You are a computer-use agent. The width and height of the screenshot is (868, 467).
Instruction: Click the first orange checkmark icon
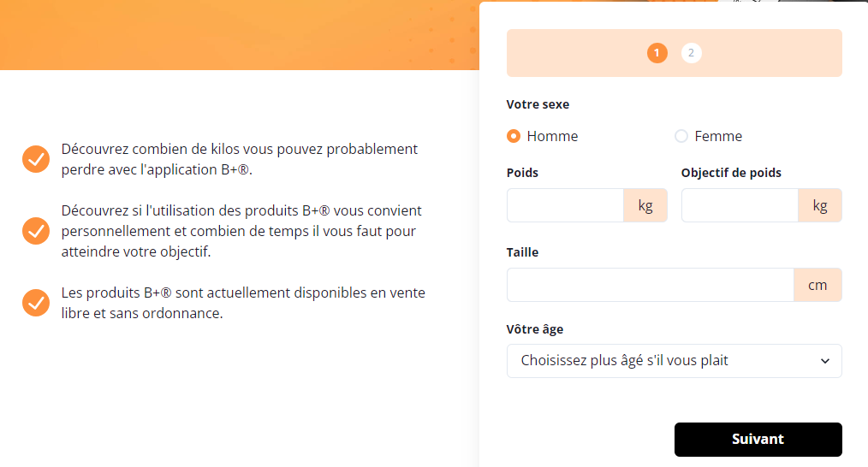36,159
